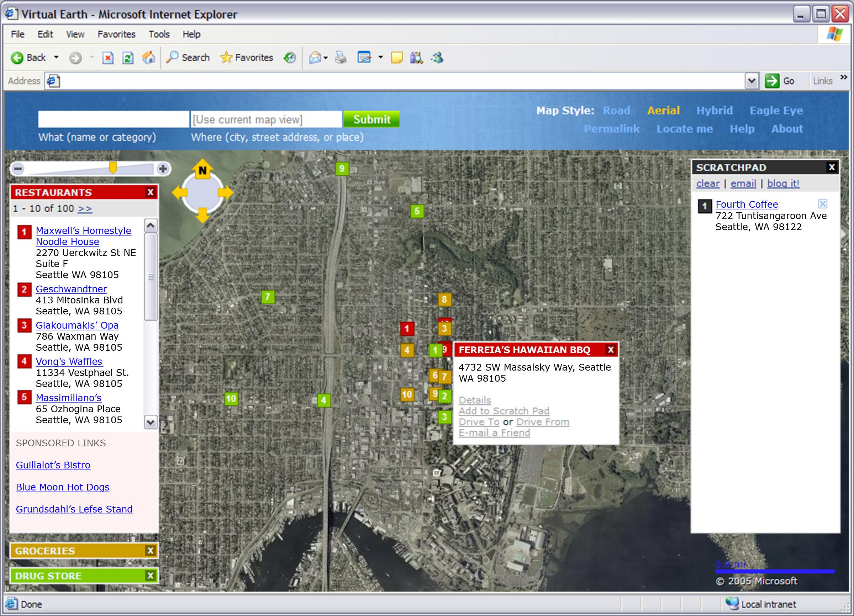Close the Groceries panel
This screenshot has width=854, height=616.
(151, 551)
